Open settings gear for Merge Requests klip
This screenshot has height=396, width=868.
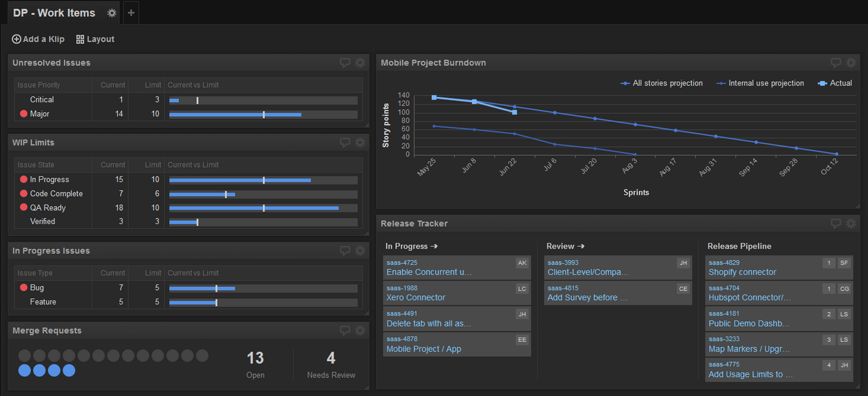360,331
